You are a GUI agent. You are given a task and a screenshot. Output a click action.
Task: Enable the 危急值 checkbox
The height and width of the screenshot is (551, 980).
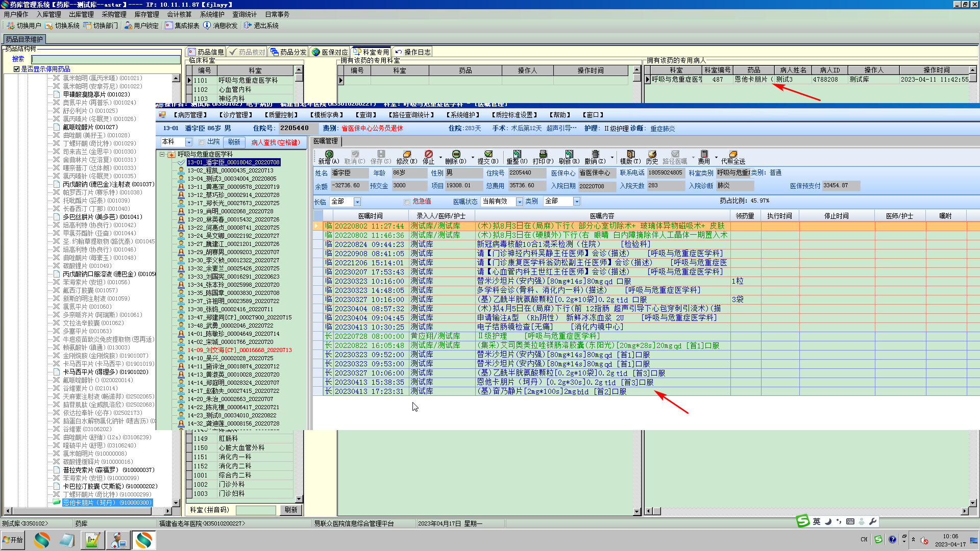407,202
